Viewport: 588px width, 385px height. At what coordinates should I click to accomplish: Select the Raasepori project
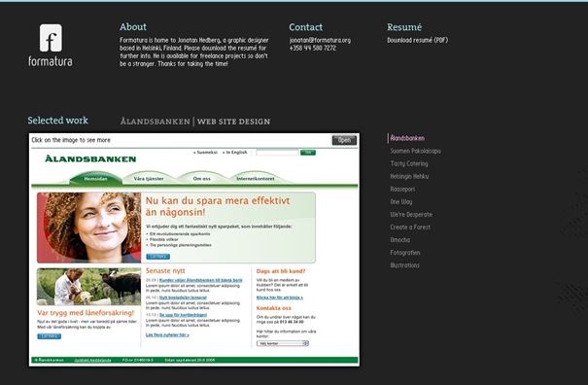[x=402, y=190]
